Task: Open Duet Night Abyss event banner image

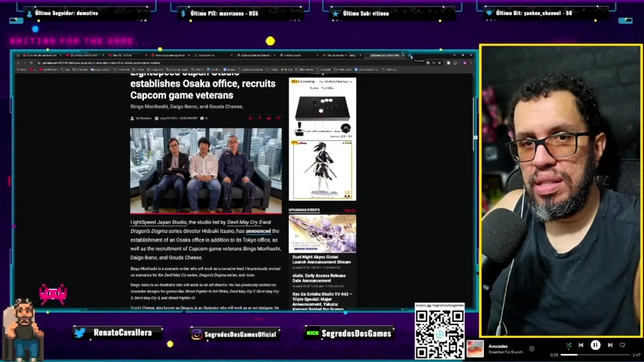Action: click(323, 234)
